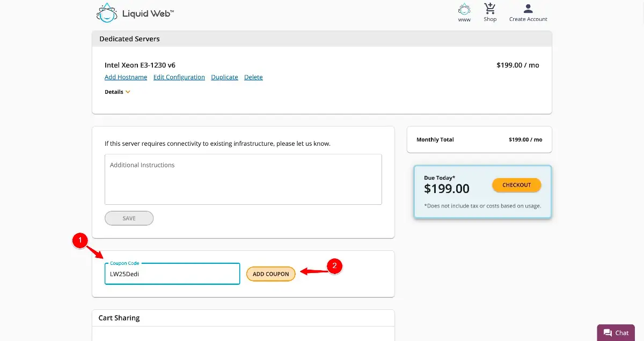
Task: Click the Intel Xeon E3-1230 v6 title
Action: [140, 65]
